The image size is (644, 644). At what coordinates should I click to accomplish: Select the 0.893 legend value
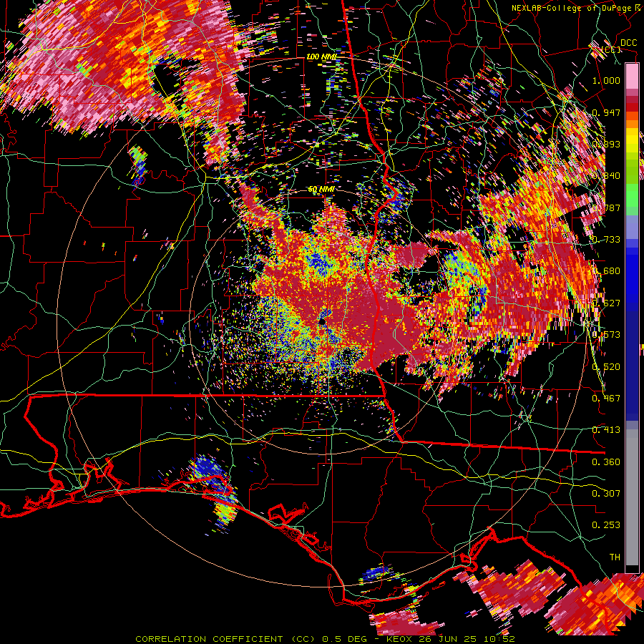click(x=606, y=144)
